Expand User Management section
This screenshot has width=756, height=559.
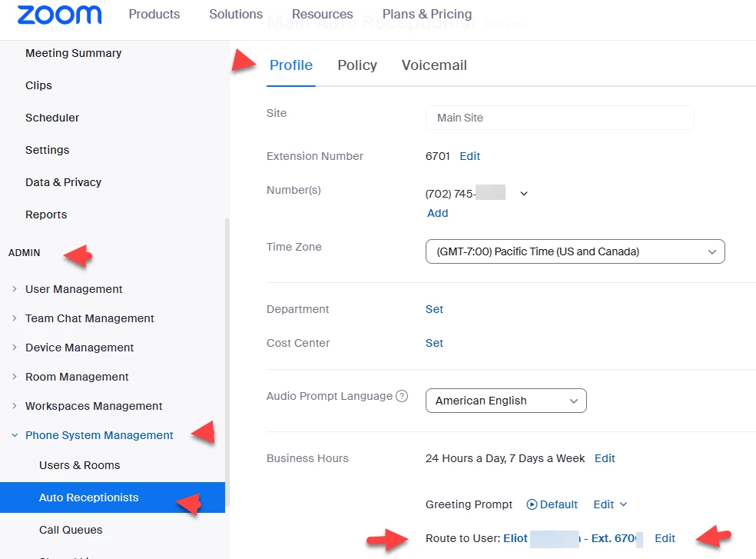[x=74, y=289]
